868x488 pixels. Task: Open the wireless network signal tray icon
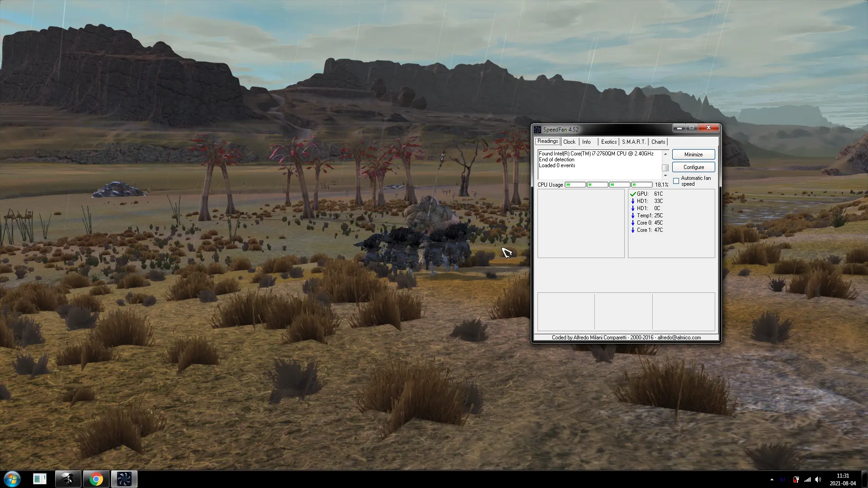tap(807, 480)
